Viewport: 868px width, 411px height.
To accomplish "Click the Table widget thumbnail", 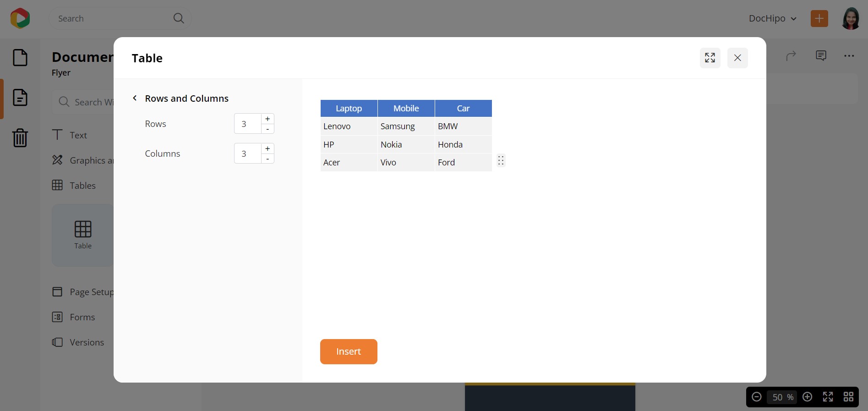I will (x=83, y=235).
